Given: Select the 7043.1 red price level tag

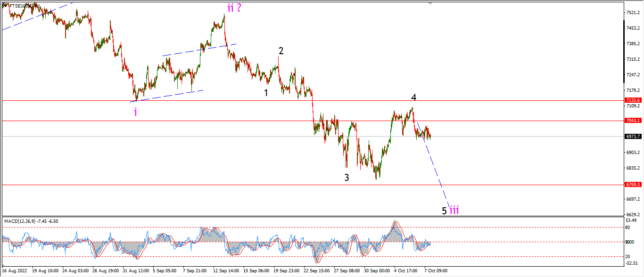Looking at the screenshot, I should click(x=634, y=121).
